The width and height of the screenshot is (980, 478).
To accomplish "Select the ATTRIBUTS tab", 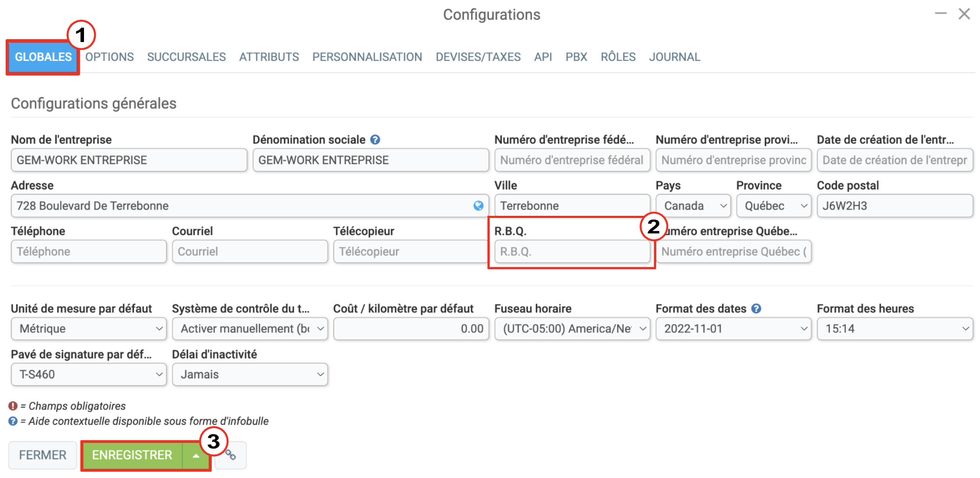I will tap(269, 57).
